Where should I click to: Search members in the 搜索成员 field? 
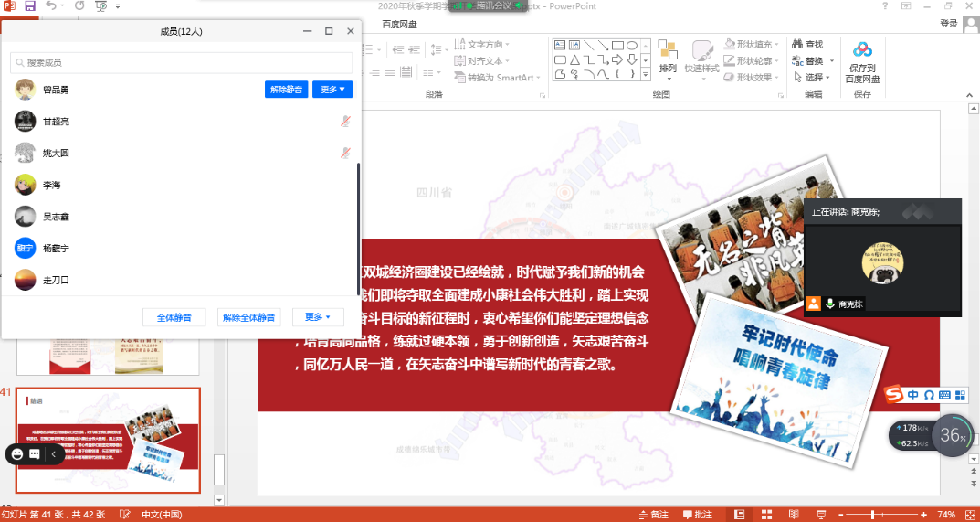[x=181, y=62]
